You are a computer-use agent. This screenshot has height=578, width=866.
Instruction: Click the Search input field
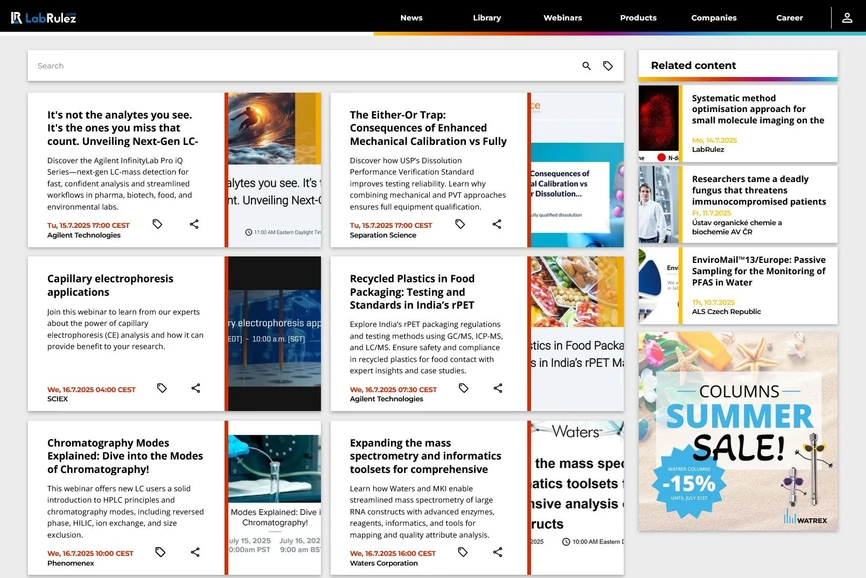click(304, 66)
